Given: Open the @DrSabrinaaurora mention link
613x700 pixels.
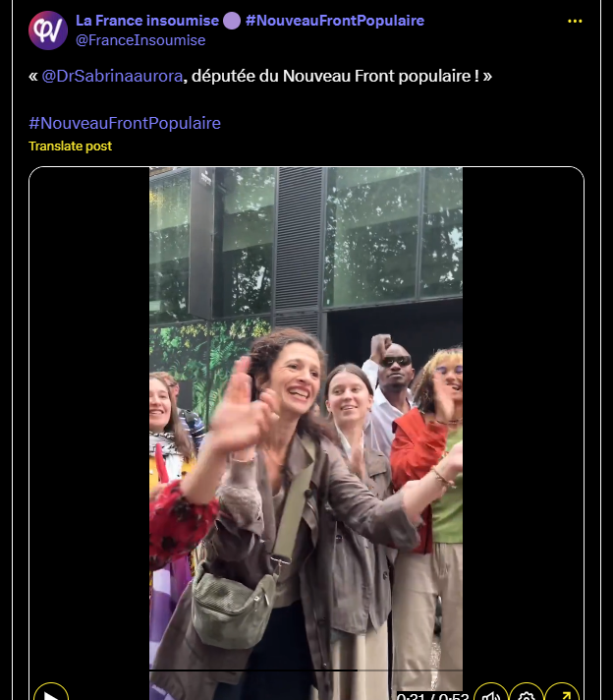Looking at the screenshot, I should click(x=112, y=77).
